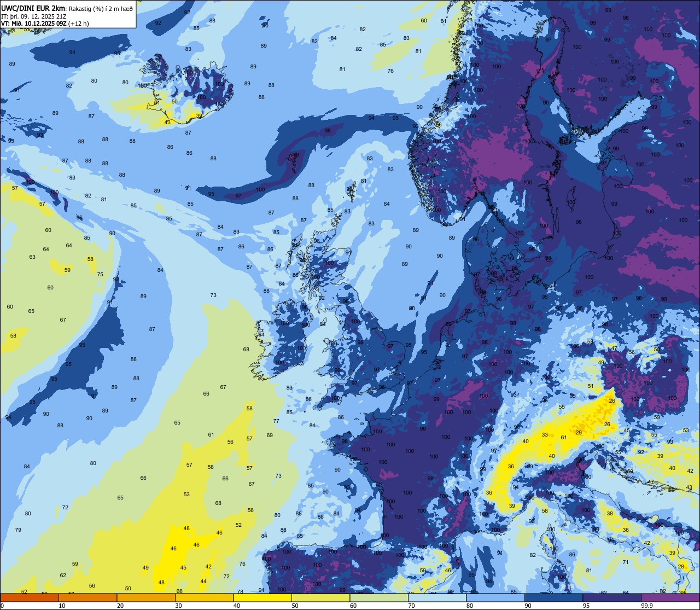700x610 pixels.
Task: Click the init time 'IT: þri. 09. 12. 2025 21Z'
Action: 34,16
